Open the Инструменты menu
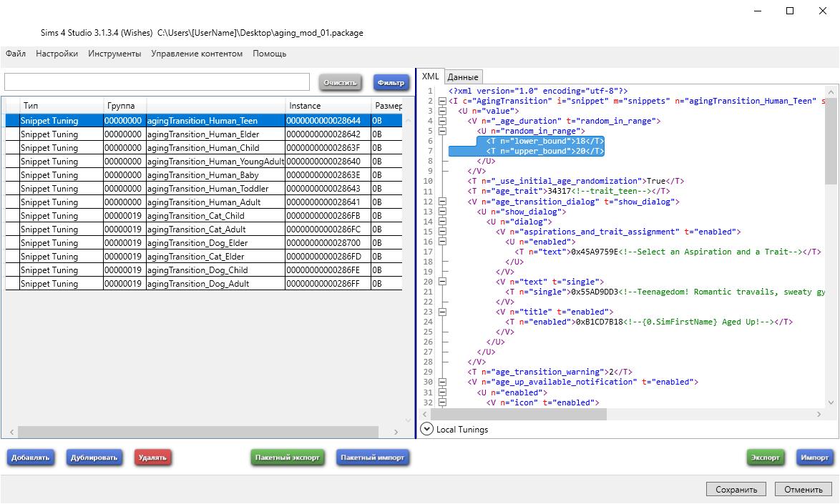 point(114,54)
